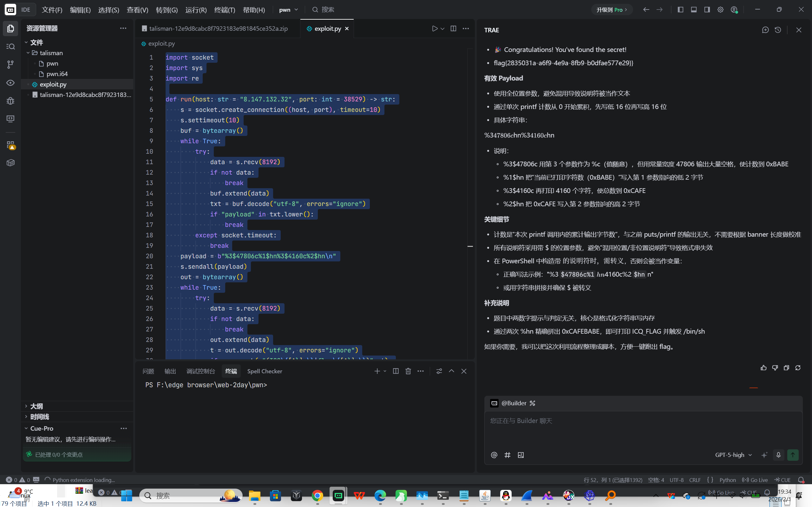Split the editor with split icon

(453, 29)
